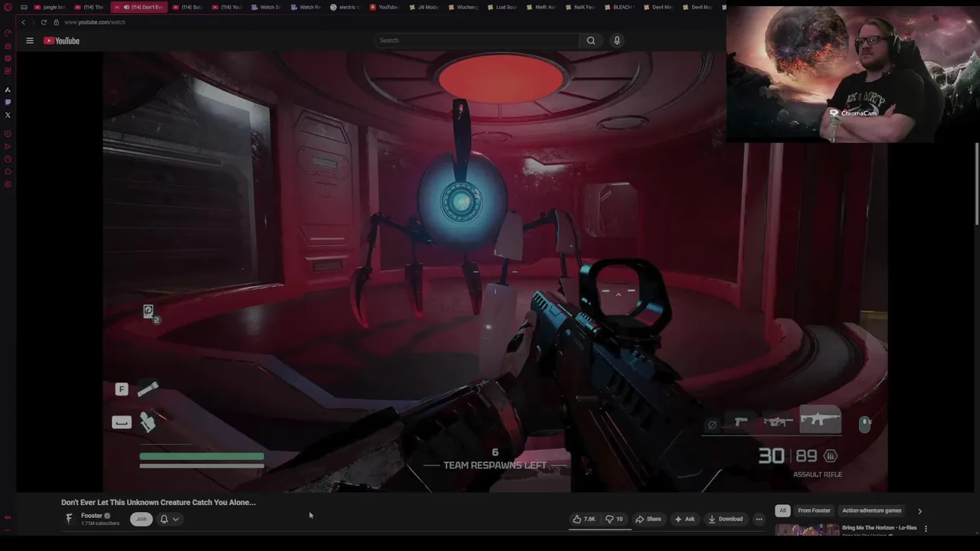Start voice search with the microphone
980x551 pixels.
point(616,41)
